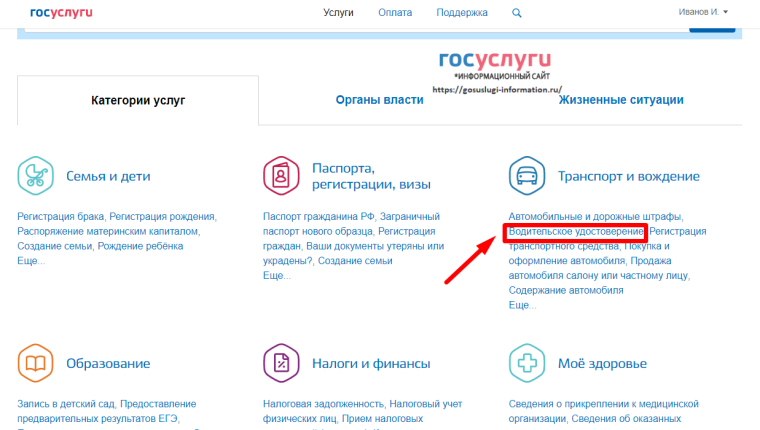Click Создание семьи under Семья и дети
Screen dimensions: 760x430
55,246
